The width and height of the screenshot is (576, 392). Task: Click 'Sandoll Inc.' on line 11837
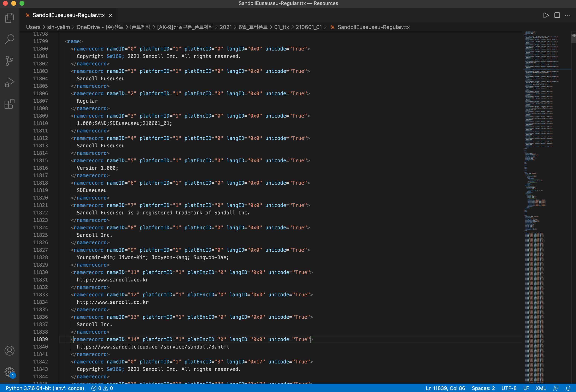point(94,324)
